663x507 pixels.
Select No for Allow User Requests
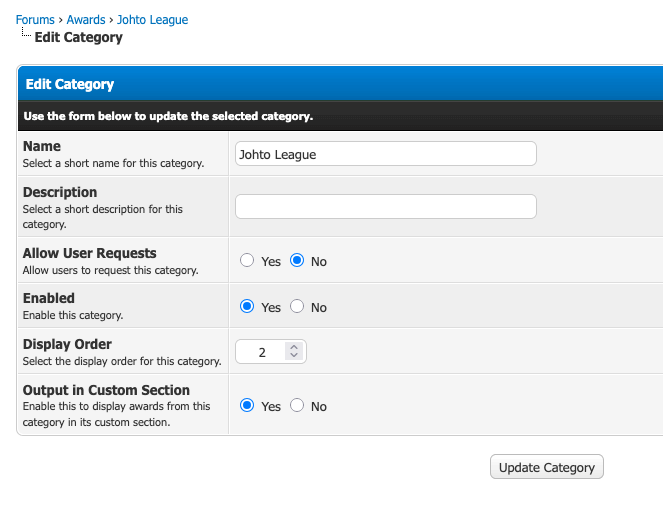tap(297, 261)
